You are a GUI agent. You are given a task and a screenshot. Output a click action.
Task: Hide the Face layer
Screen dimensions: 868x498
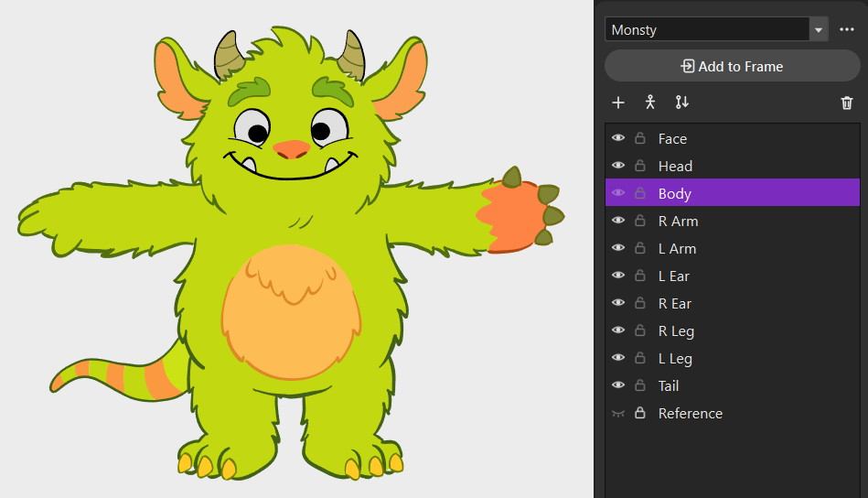[x=618, y=138]
